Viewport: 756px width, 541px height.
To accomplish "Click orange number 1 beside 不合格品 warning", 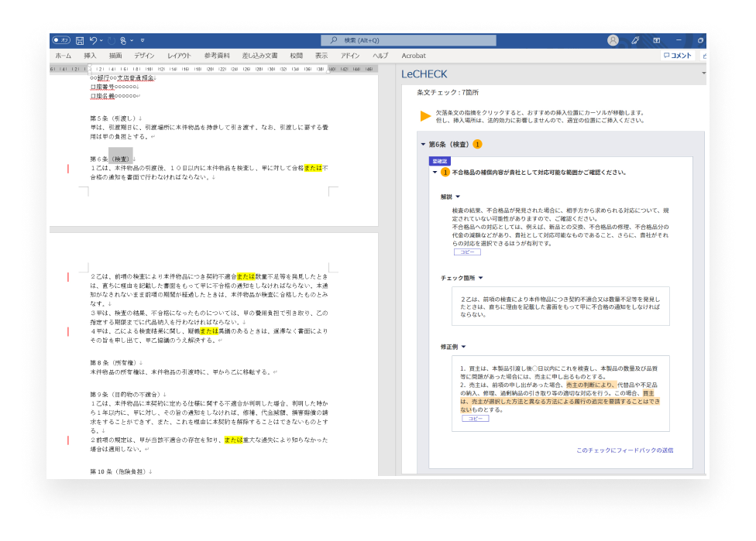I will pyautogui.click(x=445, y=173).
